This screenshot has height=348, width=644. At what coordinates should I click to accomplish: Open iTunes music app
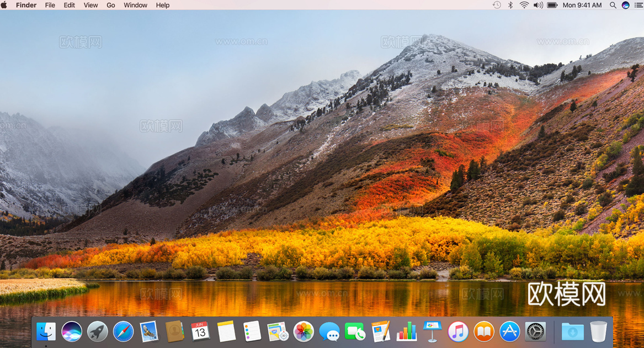click(458, 331)
